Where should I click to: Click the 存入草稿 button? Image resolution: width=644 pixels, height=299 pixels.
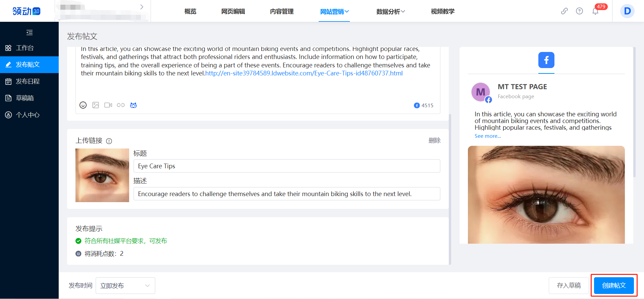(x=569, y=286)
